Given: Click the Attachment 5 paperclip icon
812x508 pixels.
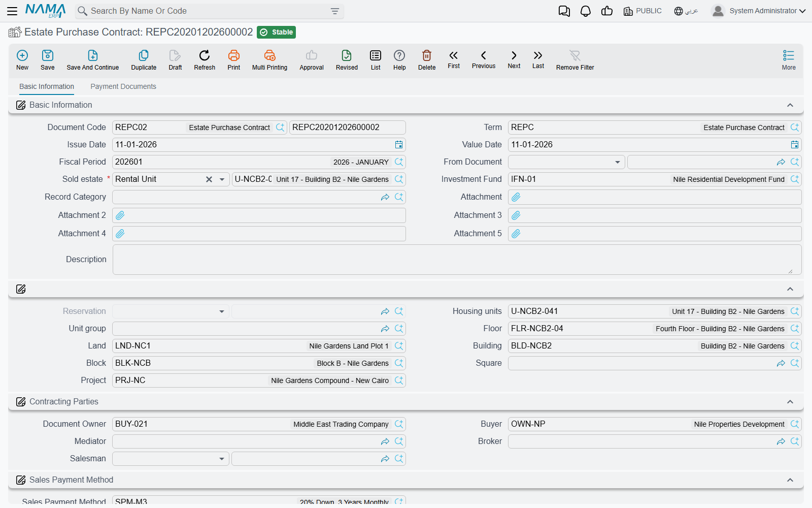Looking at the screenshot, I should click(x=516, y=234).
